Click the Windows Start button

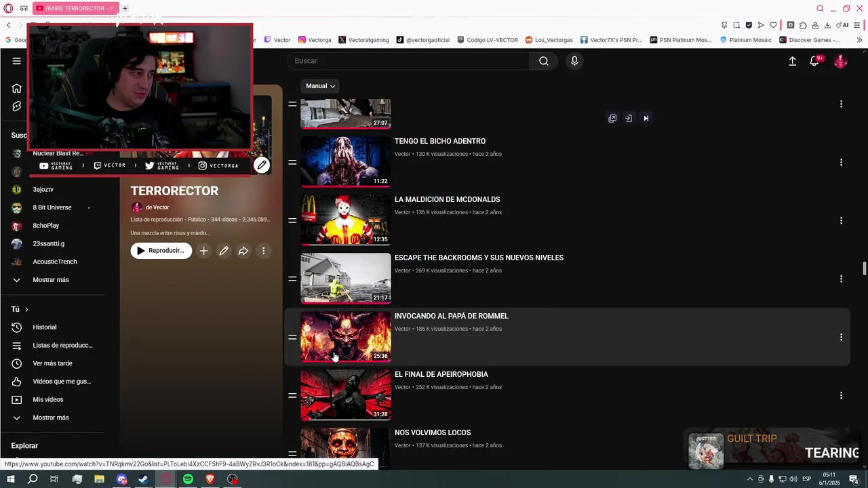(10, 479)
